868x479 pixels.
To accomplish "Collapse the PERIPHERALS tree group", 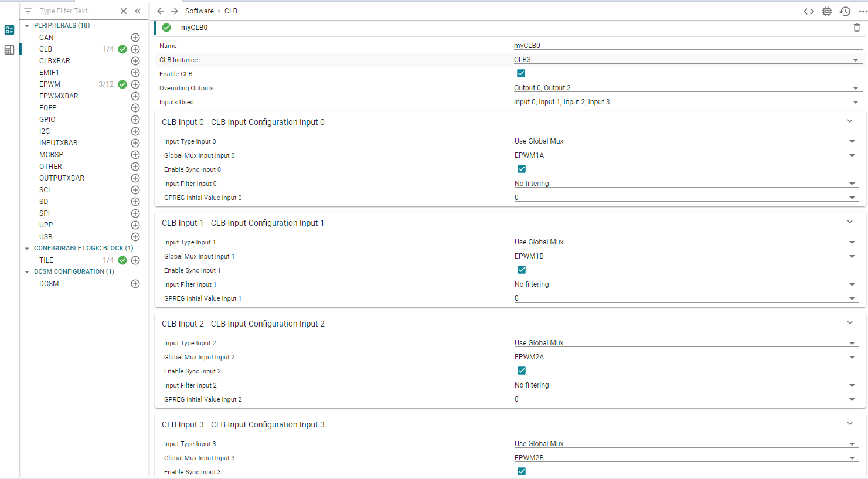I will (27, 26).
